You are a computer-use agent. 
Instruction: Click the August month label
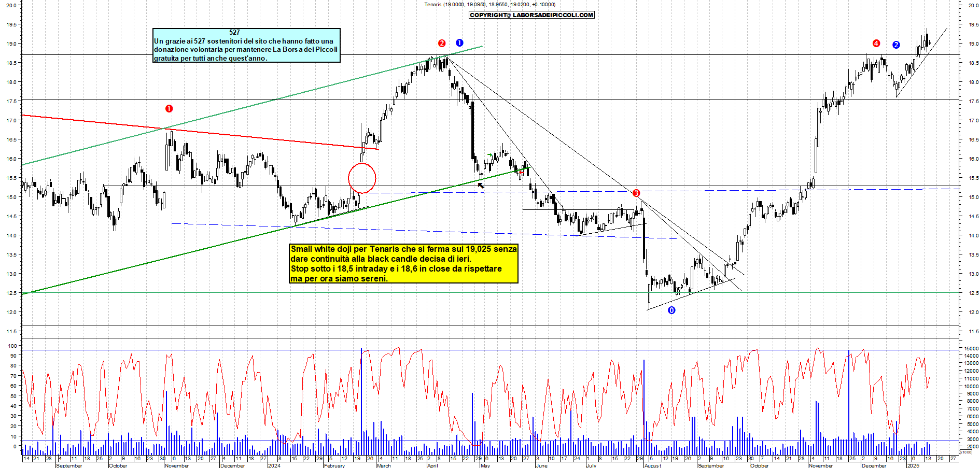[x=653, y=465]
